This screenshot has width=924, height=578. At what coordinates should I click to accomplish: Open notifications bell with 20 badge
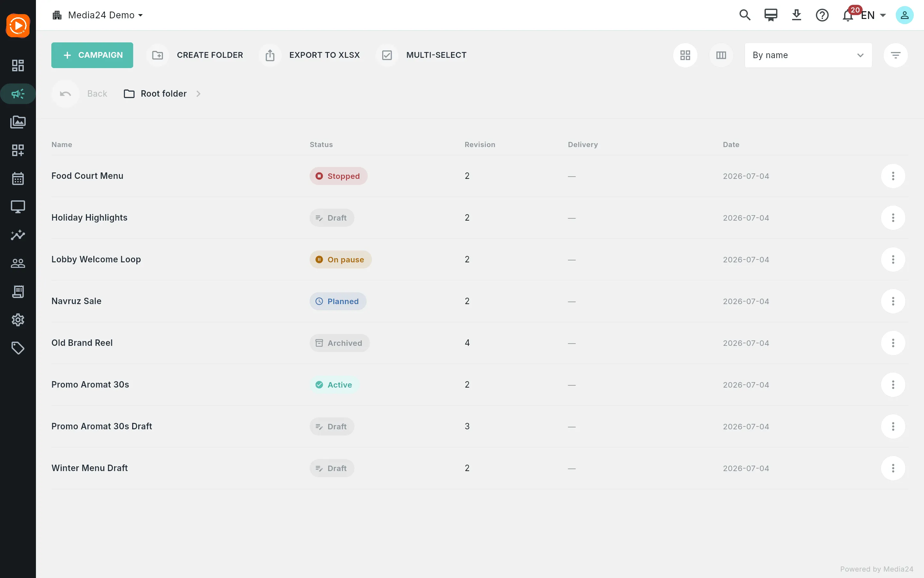[x=848, y=15]
